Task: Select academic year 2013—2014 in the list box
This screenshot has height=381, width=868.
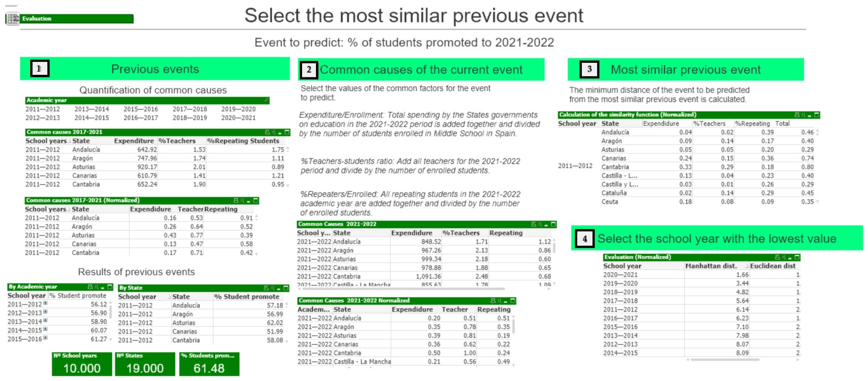Action: [92, 109]
